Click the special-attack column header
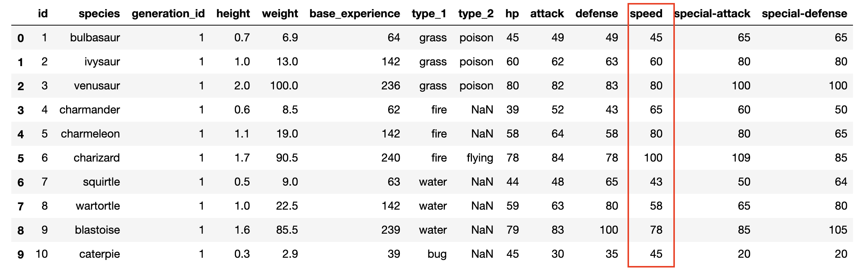868x272 pixels. coord(712,14)
